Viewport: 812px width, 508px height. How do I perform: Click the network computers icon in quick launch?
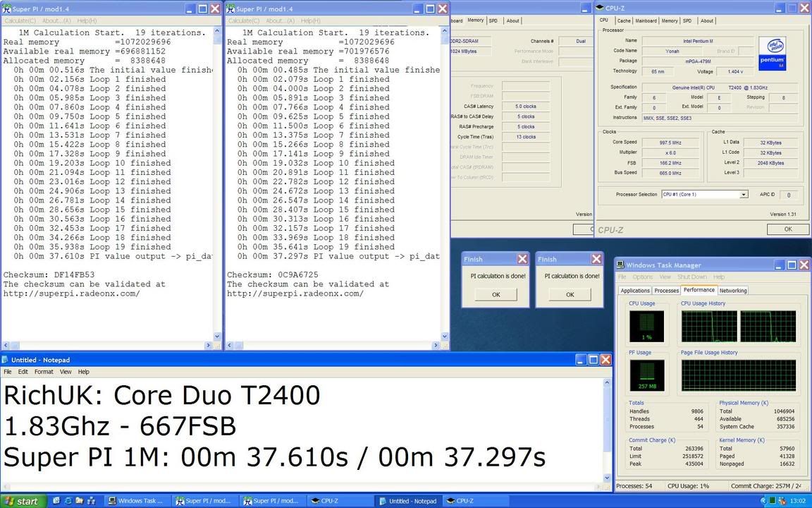(90, 501)
